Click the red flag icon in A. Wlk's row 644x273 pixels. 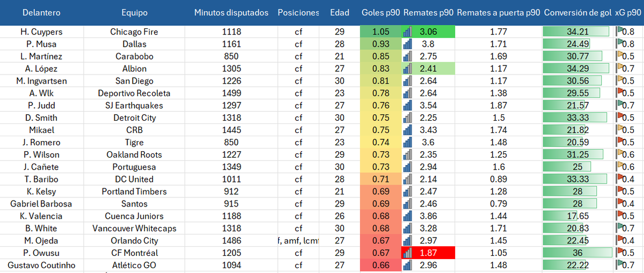coord(619,93)
